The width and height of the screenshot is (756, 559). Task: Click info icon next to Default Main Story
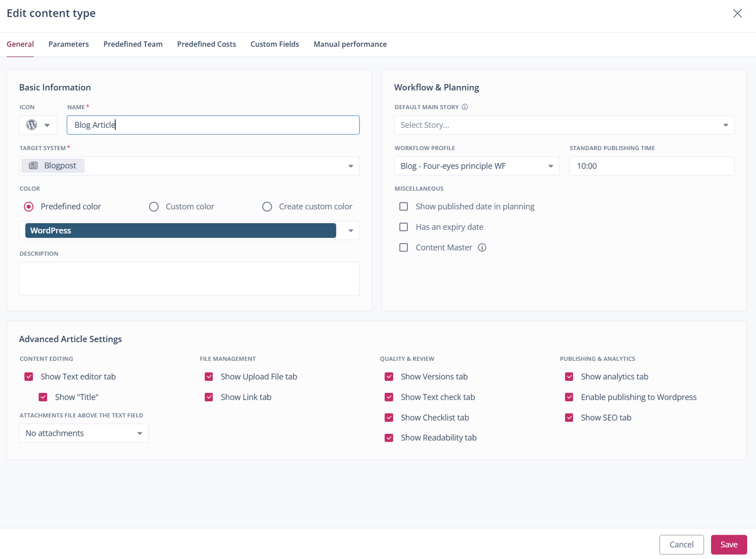465,107
